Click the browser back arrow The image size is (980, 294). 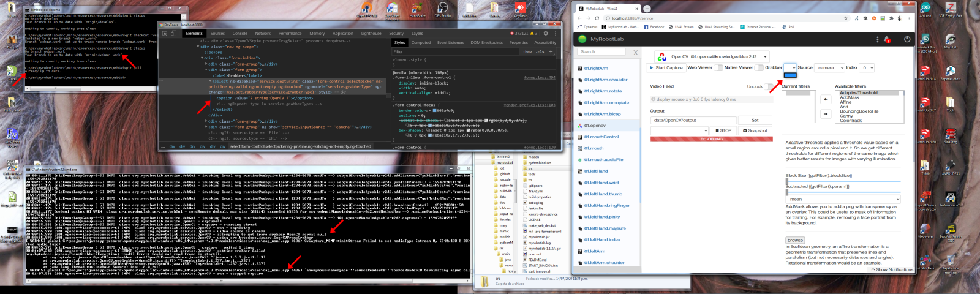(x=580, y=18)
